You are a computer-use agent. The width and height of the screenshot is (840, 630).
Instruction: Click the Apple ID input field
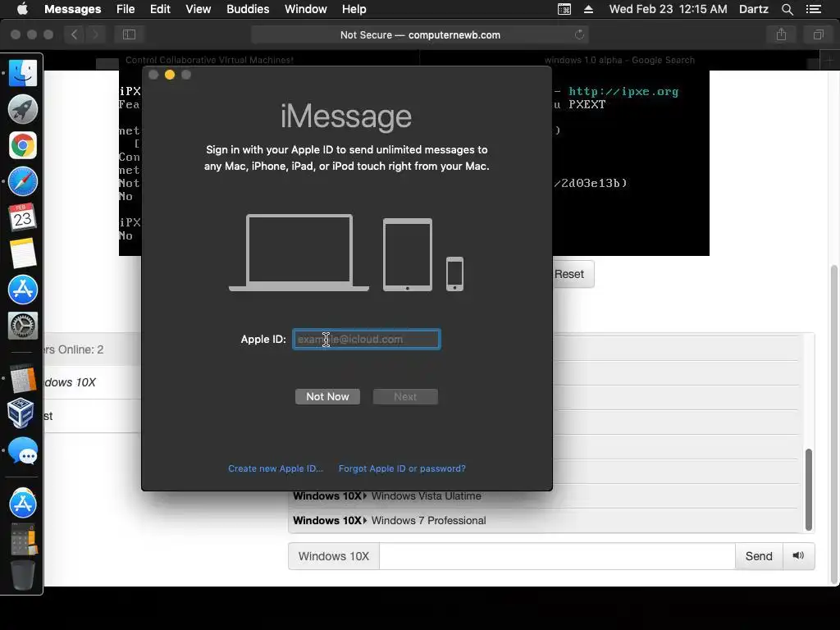pyautogui.click(x=367, y=339)
